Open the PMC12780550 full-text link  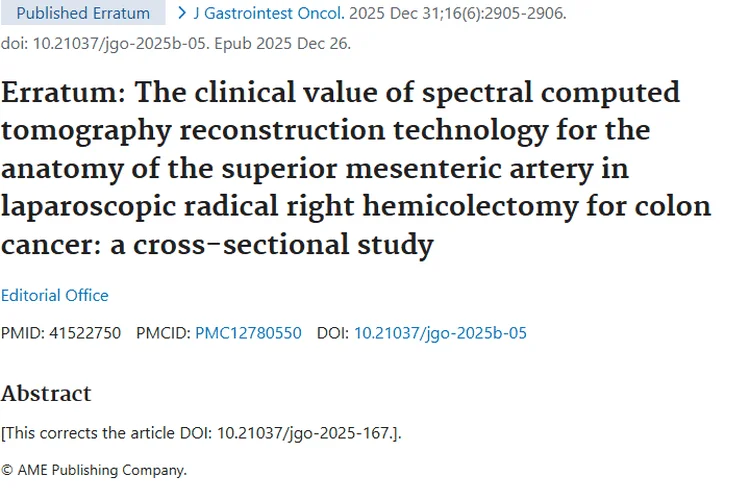pyautogui.click(x=248, y=333)
